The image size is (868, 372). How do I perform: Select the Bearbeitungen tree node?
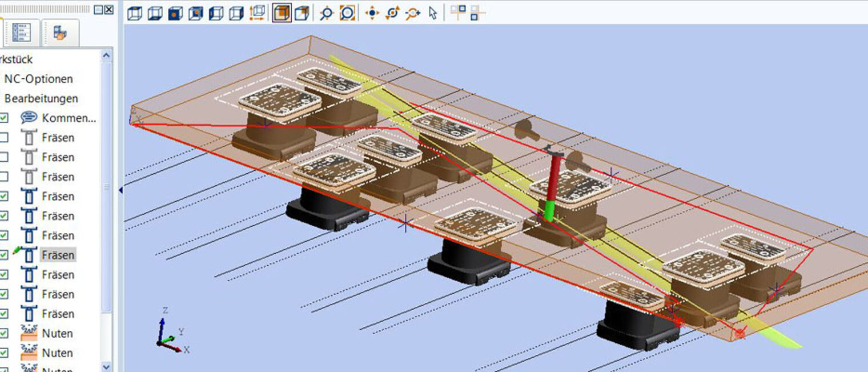(41, 98)
